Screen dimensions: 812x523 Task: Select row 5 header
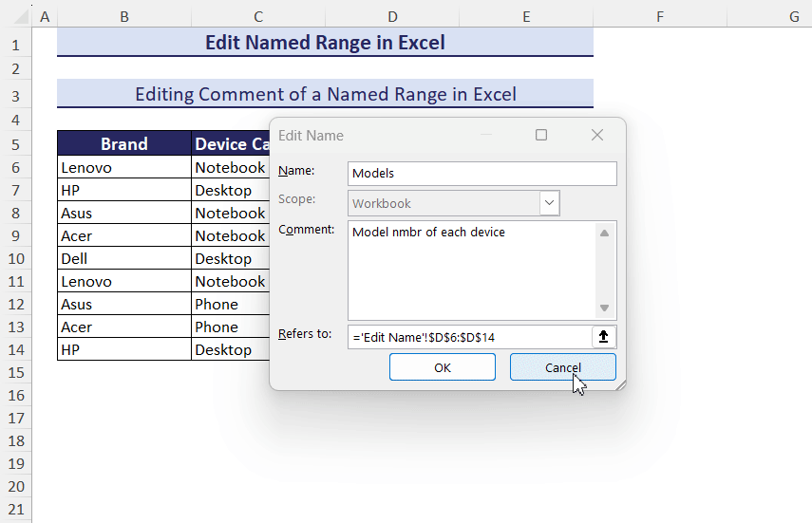click(x=15, y=144)
